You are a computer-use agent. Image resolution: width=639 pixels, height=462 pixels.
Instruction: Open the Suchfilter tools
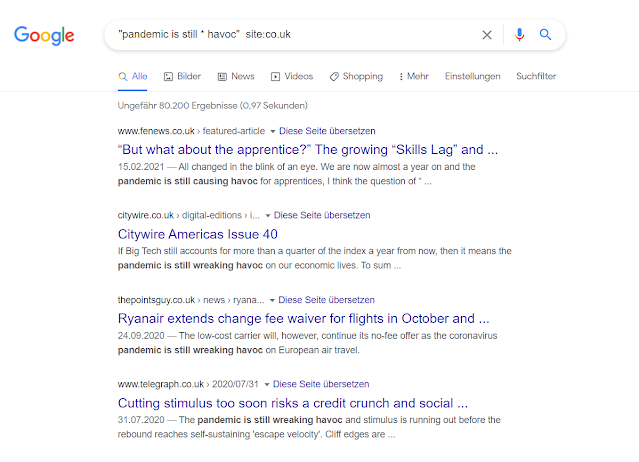pyautogui.click(x=536, y=76)
